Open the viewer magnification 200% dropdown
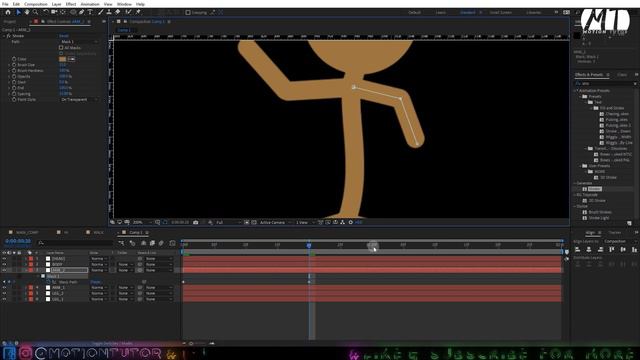Viewport: 640px width, 360px height. click(x=141, y=222)
